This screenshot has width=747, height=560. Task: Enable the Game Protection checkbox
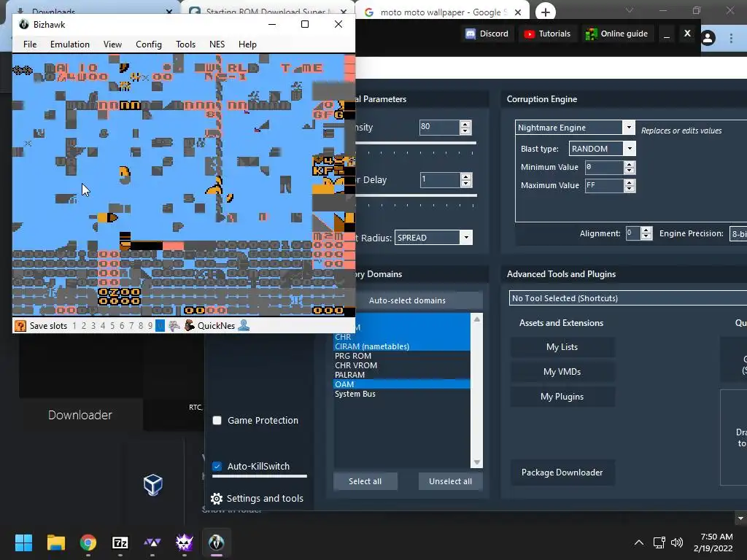tap(217, 421)
